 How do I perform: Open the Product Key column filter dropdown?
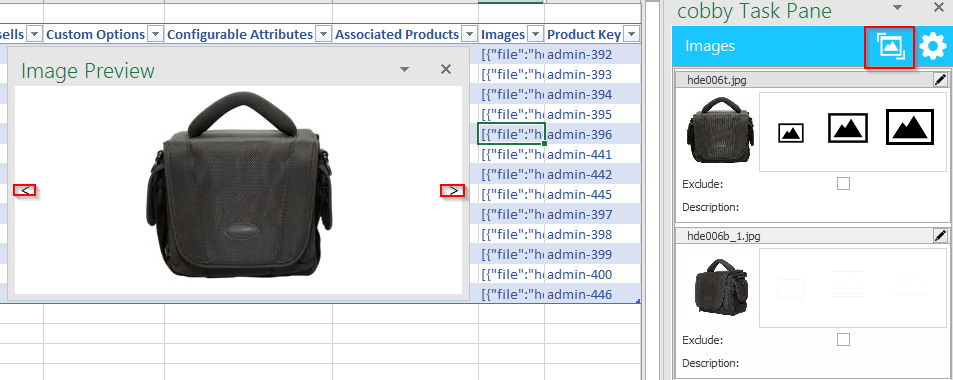[632, 35]
